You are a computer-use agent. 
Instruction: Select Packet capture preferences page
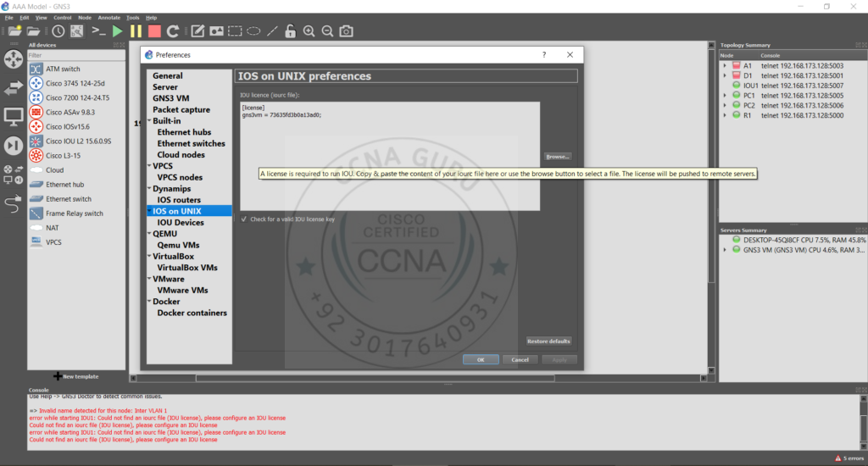[x=181, y=109]
